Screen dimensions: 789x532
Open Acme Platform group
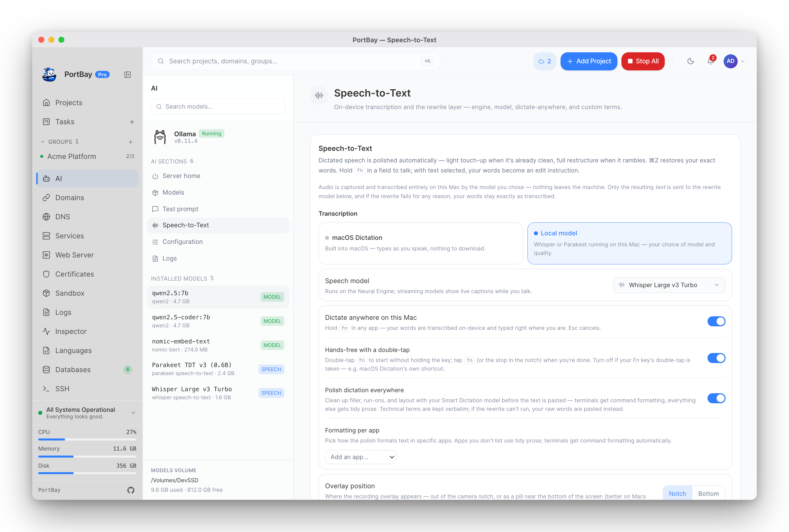click(87, 156)
